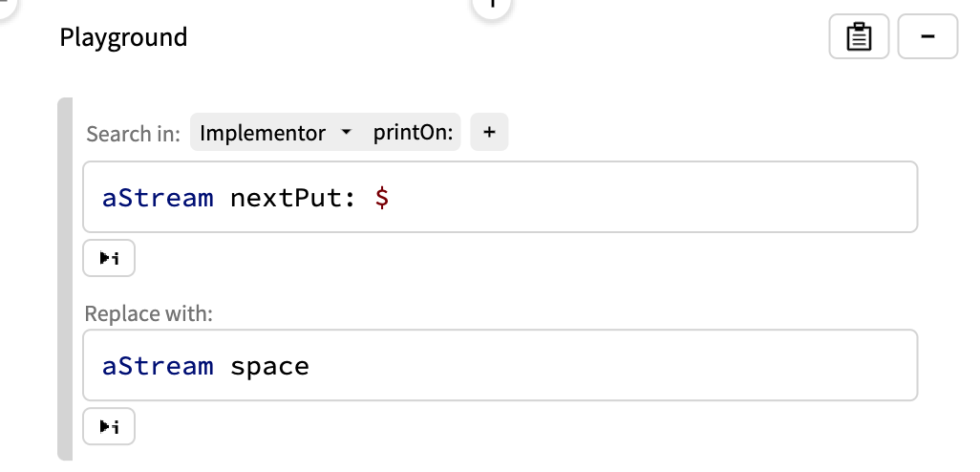The image size is (980, 472).
Task: Click the nextPut: keyword in the search code
Action: pyautogui.click(x=294, y=198)
